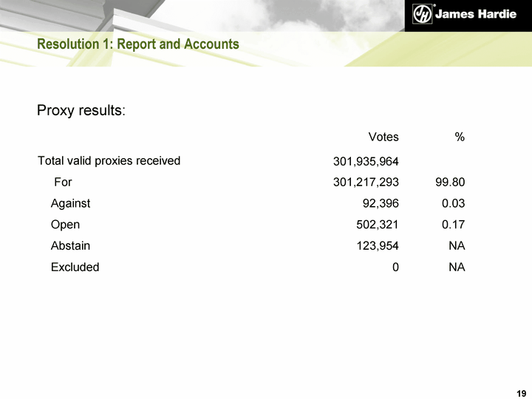The image size is (532, 399).
Task: Click the Excluded row label
Action: point(75,267)
